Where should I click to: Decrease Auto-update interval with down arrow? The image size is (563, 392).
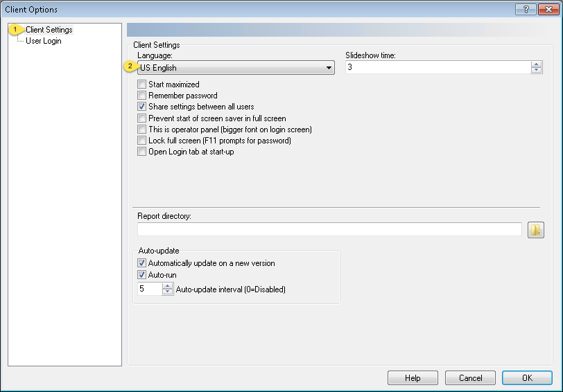coord(167,292)
